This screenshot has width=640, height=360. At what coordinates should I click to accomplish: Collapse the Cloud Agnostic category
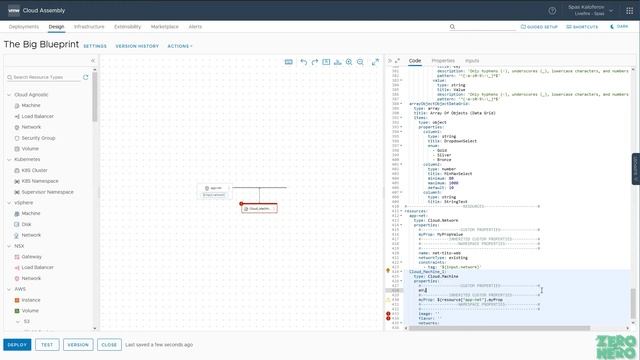pyautogui.click(x=9, y=95)
